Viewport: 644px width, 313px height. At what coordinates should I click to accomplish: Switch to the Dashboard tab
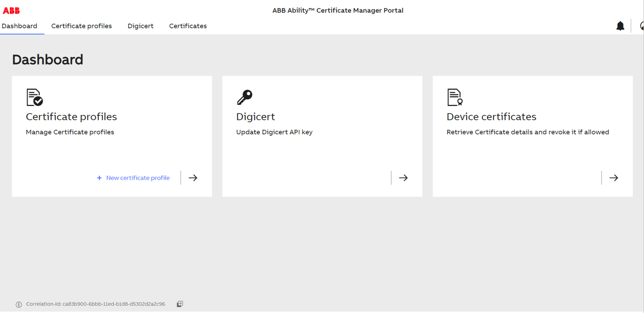coord(19,26)
